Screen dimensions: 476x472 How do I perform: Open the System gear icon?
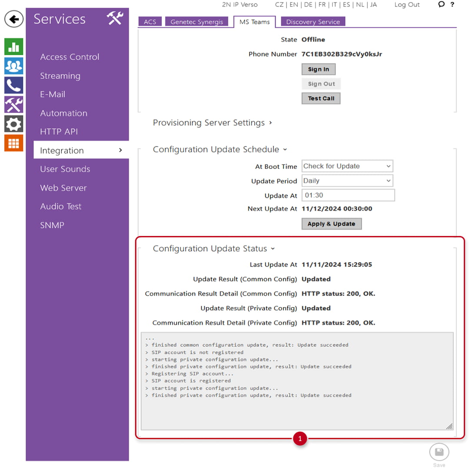tap(13, 124)
